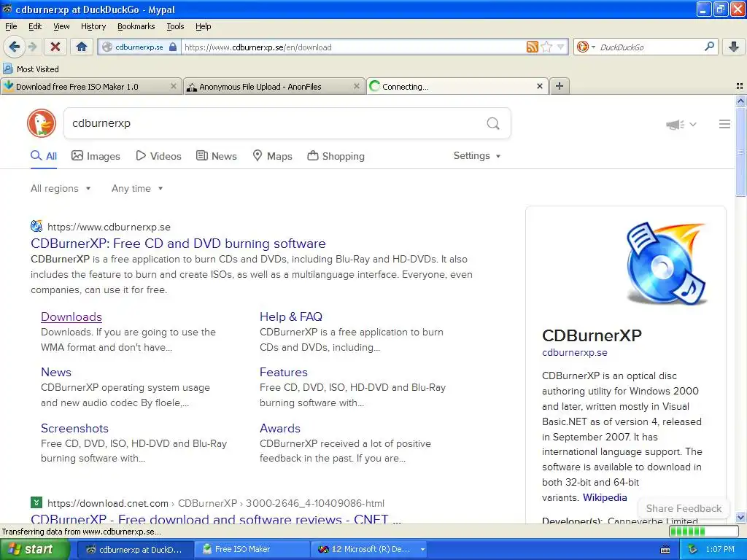Image resolution: width=747 pixels, height=560 pixels.
Task: Click the cdburnerxp.se favicon beside first result
Action: (36, 226)
